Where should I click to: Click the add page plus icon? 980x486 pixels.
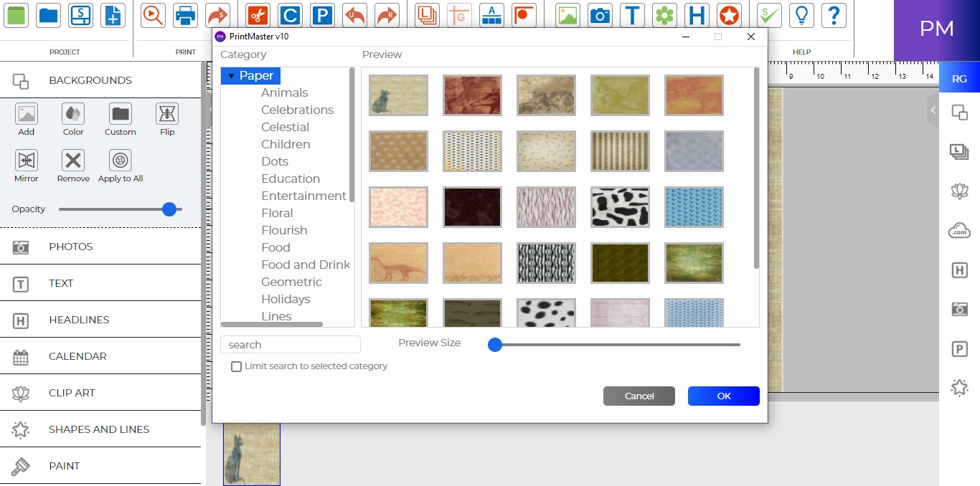pos(112,15)
